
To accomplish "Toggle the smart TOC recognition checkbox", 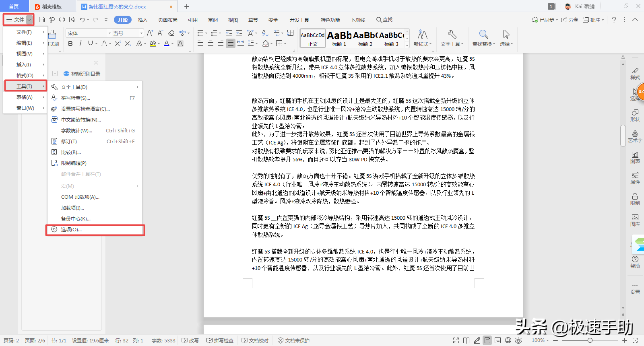I will (55, 74).
